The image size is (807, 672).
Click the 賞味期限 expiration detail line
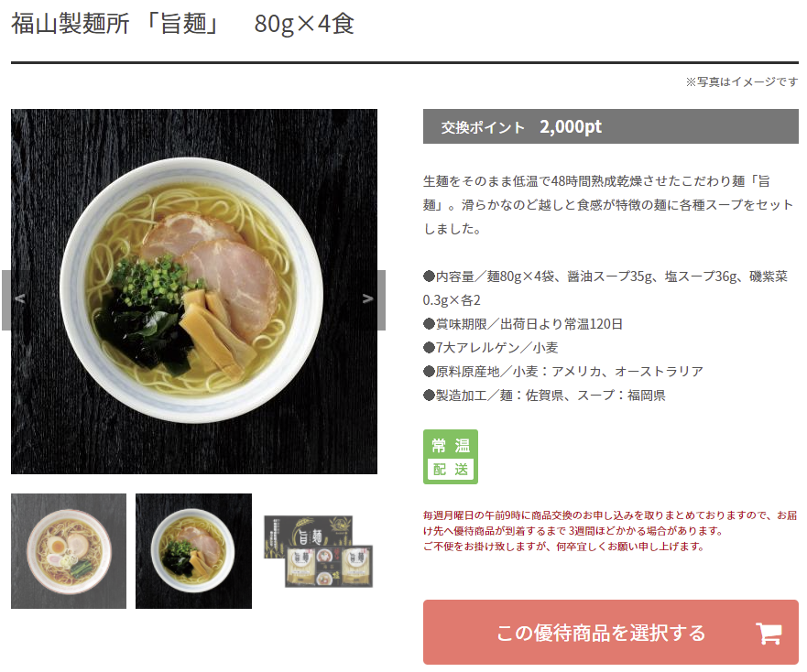click(x=523, y=324)
